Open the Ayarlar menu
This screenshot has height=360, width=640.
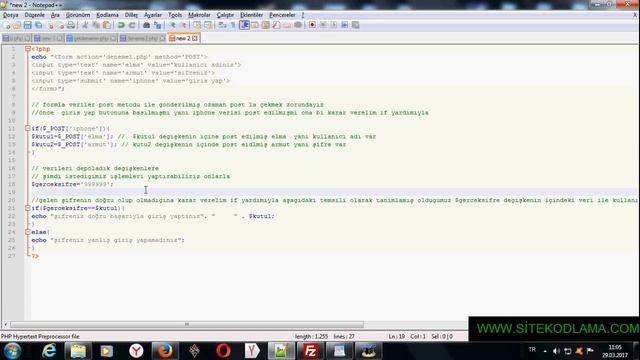tap(153, 15)
